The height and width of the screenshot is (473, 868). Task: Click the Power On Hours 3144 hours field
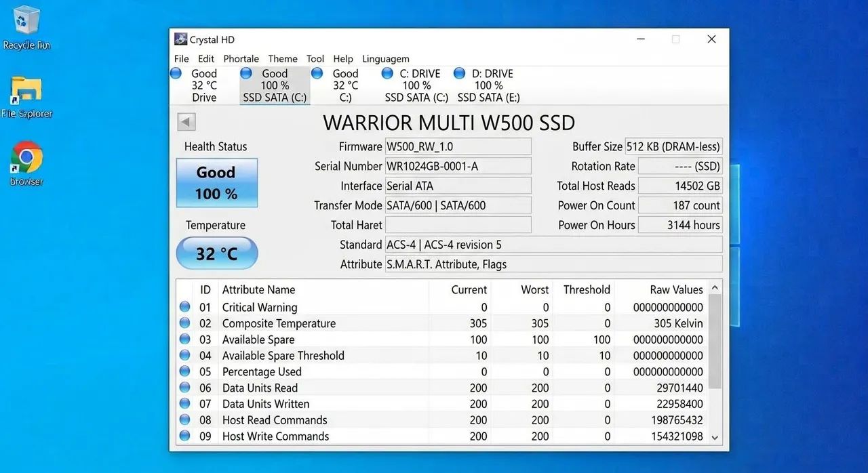click(x=680, y=225)
